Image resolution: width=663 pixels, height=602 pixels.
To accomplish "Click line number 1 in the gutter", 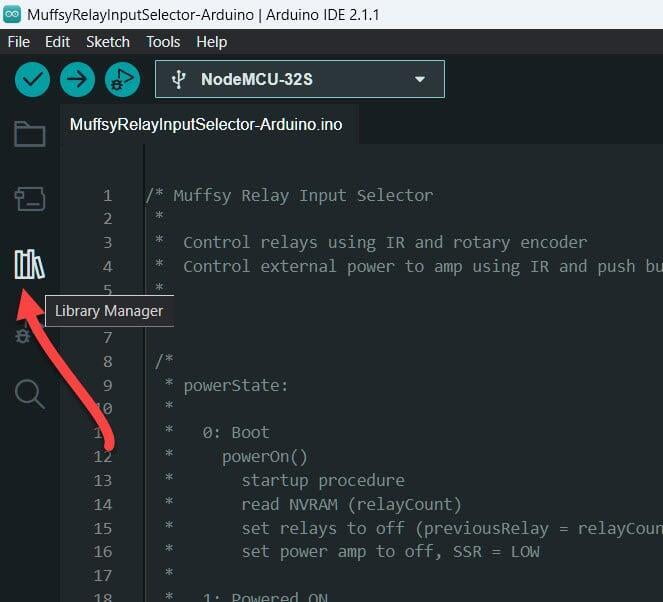I will click(x=107, y=195).
